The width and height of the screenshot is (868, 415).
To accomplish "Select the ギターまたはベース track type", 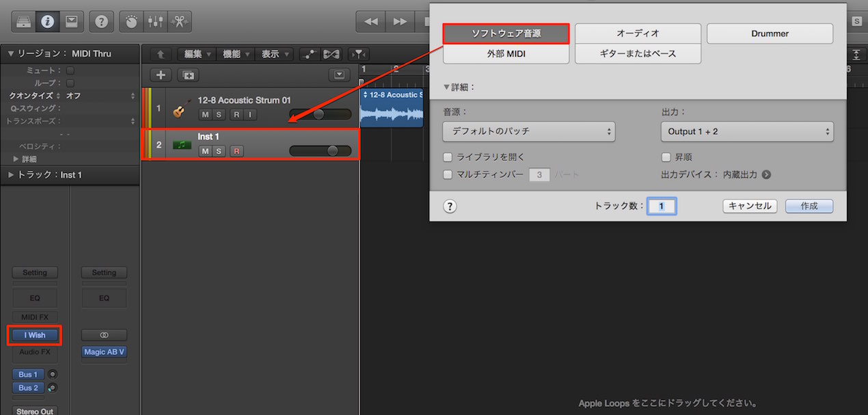I will (x=638, y=54).
